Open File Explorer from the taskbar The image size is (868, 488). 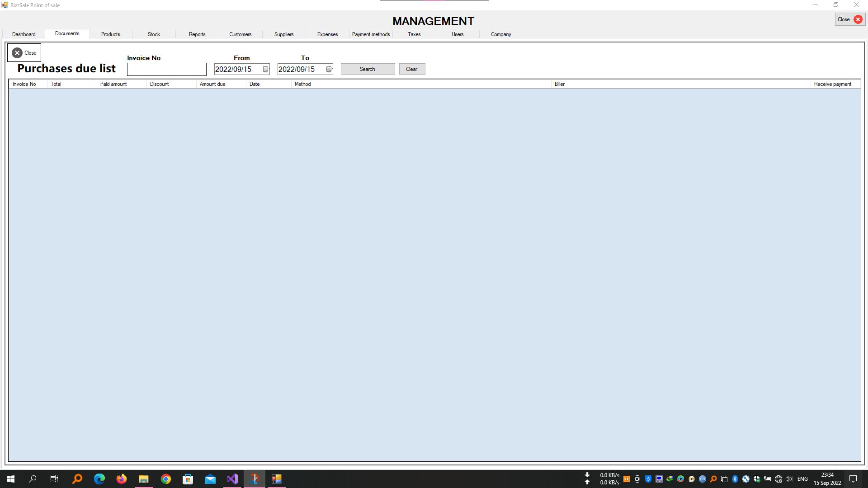(x=144, y=479)
